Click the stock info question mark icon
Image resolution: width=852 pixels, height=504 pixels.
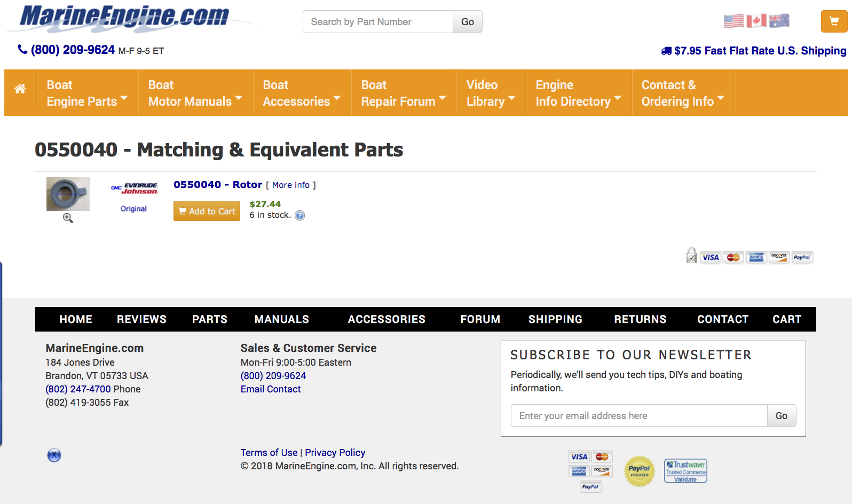299,215
